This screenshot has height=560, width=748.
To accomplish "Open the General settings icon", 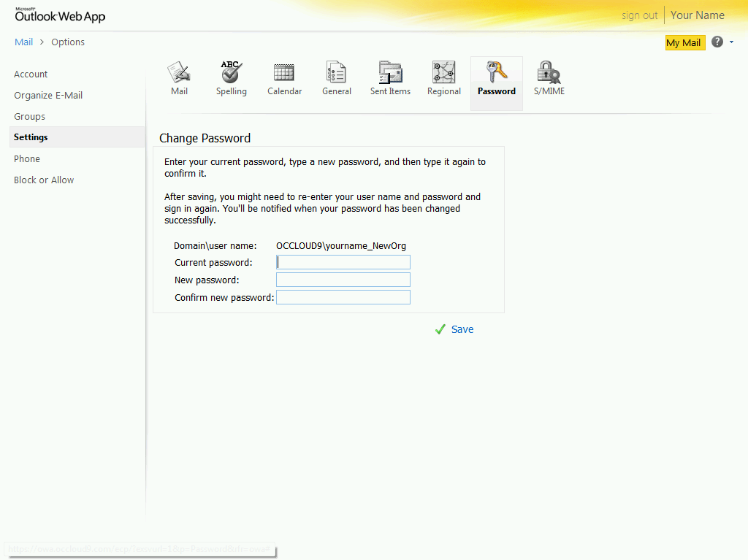I will pos(336,72).
